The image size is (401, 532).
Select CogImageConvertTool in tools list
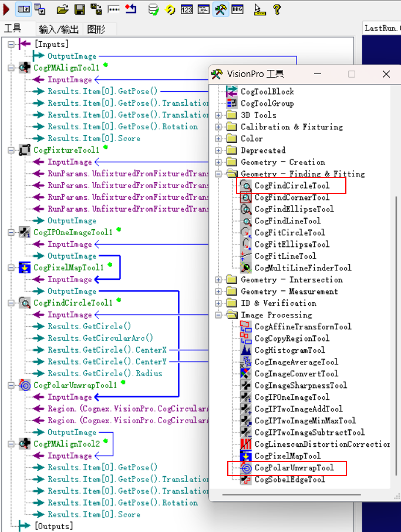click(296, 373)
